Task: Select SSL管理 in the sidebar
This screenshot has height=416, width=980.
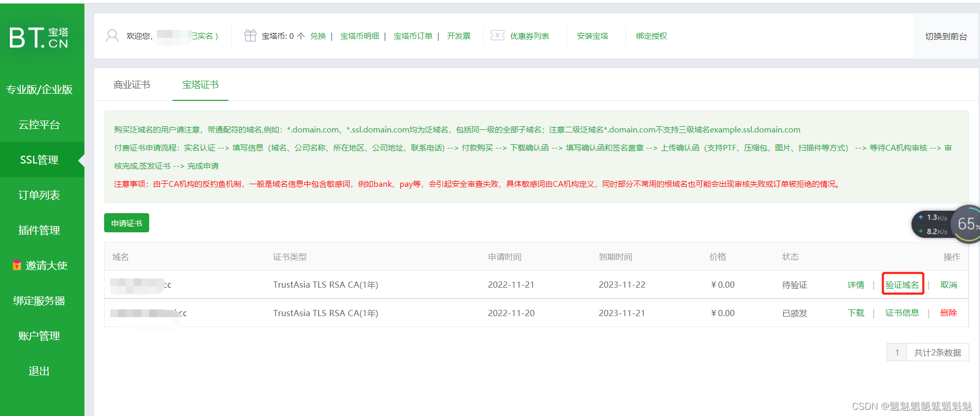Action: [x=39, y=160]
